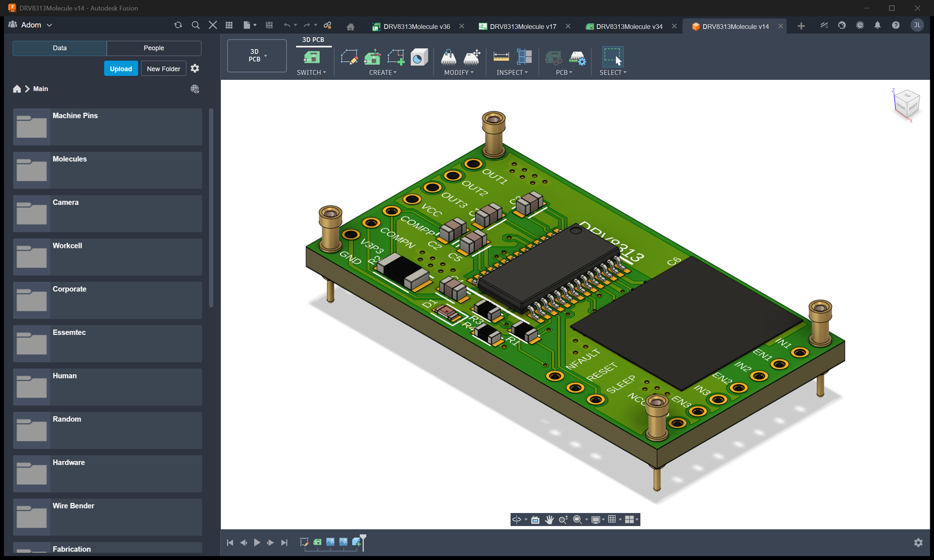Image resolution: width=934 pixels, height=560 pixels.
Task: Activate the Select tool icon
Action: tap(612, 57)
